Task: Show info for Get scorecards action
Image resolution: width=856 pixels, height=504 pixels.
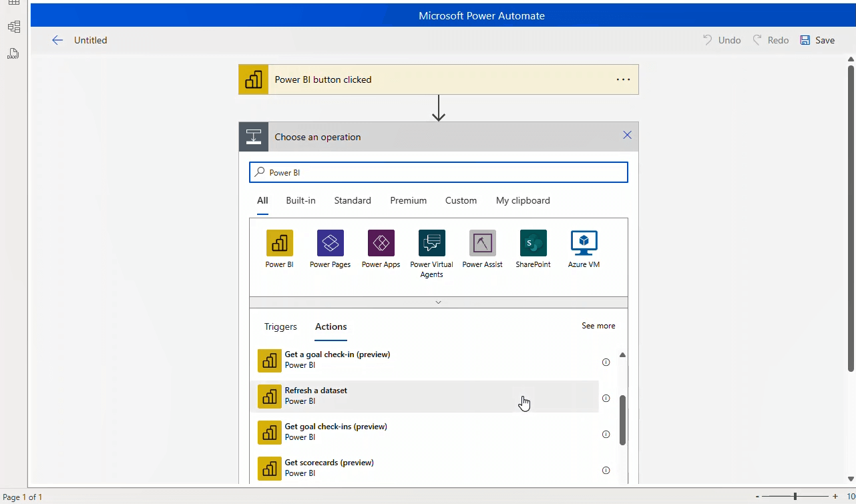Action: click(606, 470)
